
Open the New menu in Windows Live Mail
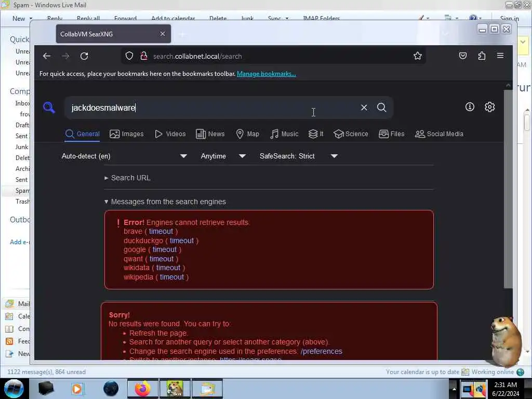pos(22,18)
